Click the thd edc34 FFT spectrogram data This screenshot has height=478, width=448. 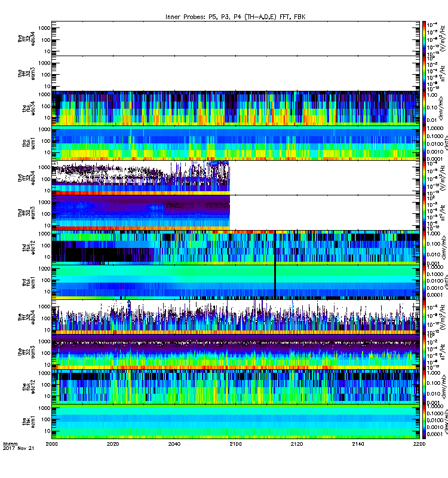[141, 178]
